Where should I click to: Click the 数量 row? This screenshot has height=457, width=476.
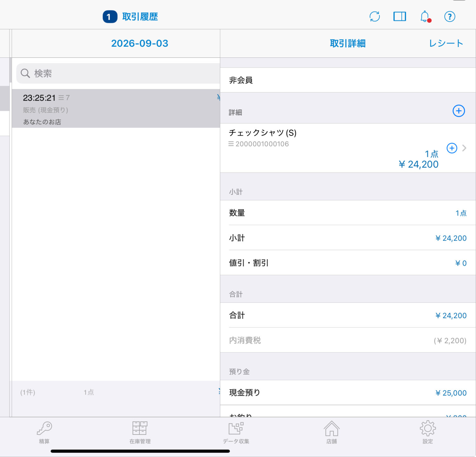[x=348, y=213]
